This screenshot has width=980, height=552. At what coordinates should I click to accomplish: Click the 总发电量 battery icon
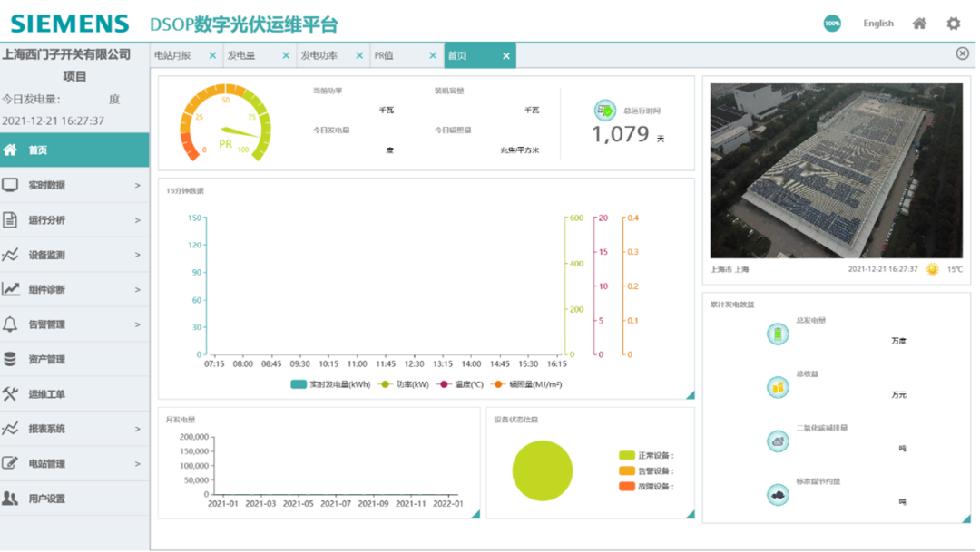[x=778, y=334]
